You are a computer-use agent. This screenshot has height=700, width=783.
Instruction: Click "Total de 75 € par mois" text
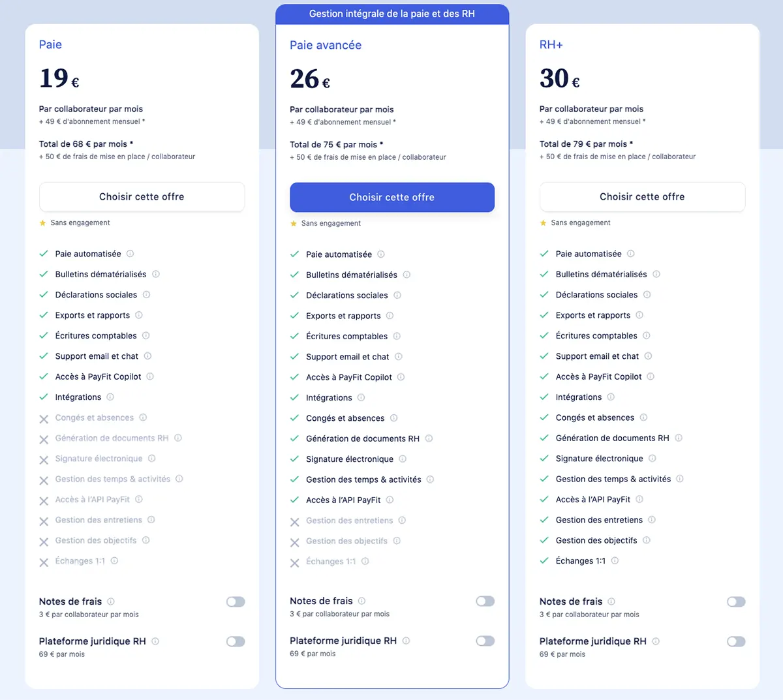click(337, 145)
